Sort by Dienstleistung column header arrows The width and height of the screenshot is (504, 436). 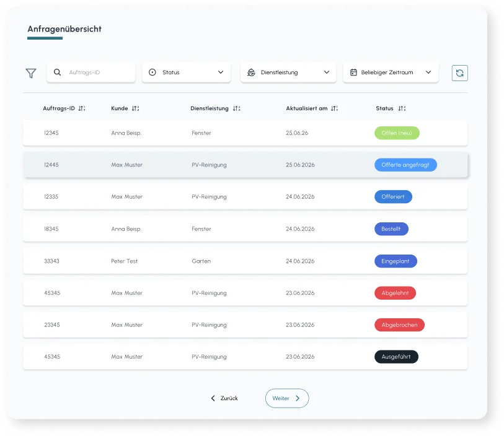click(236, 108)
